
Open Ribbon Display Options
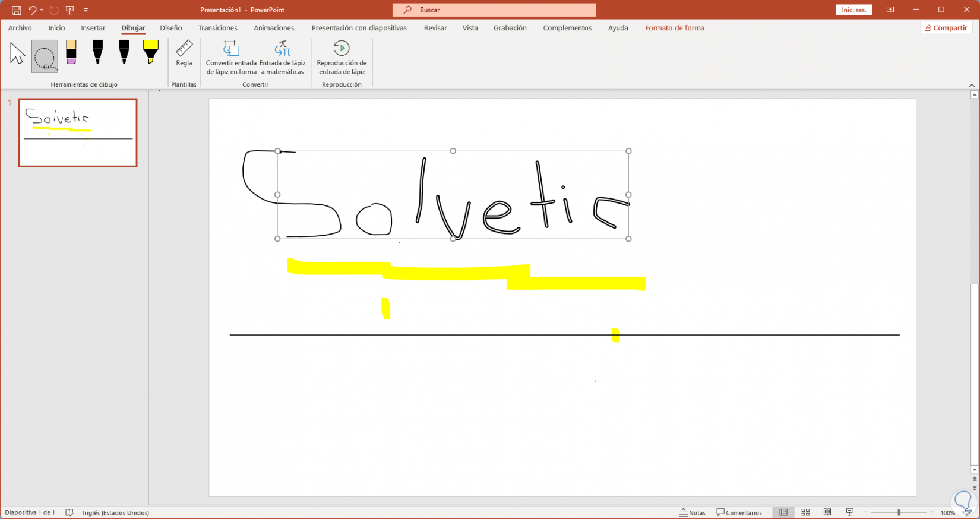coord(890,10)
